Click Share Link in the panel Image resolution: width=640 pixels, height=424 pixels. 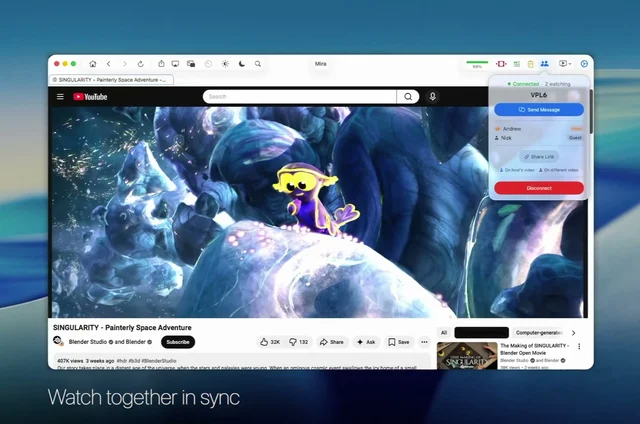(x=539, y=157)
